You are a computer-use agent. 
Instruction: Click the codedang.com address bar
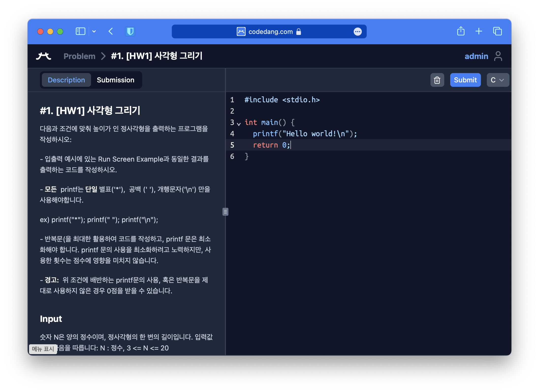click(269, 31)
